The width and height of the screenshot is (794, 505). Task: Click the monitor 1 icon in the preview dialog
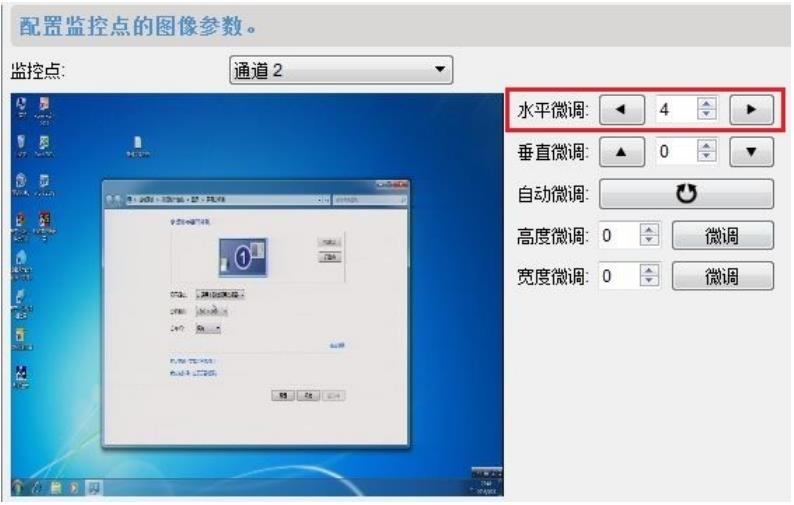[247, 258]
